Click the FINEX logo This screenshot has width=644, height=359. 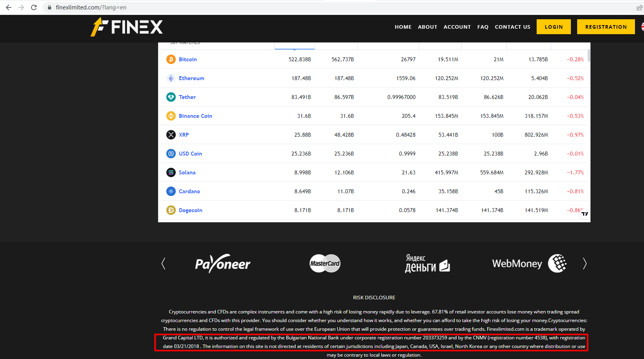[127, 27]
